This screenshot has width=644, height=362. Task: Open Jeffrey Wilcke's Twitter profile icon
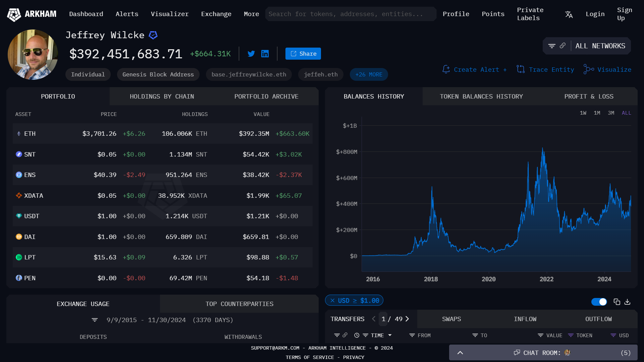251,54
